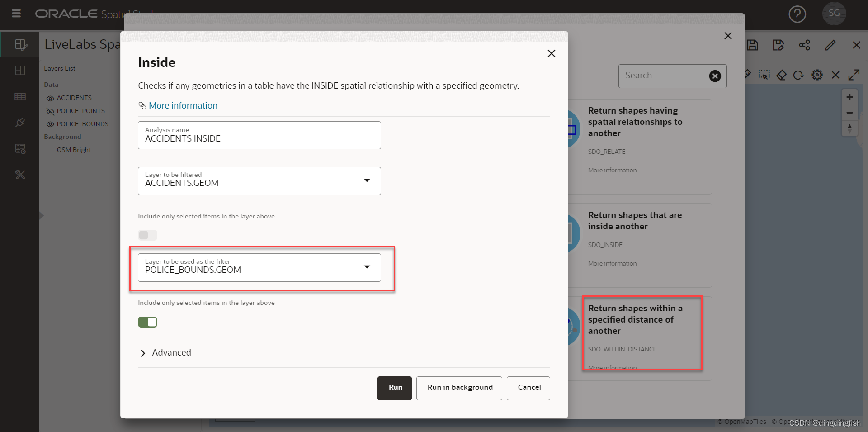Image resolution: width=868 pixels, height=432 pixels.
Task: Expand the collapsed side panel arrow
Action: coord(41,215)
